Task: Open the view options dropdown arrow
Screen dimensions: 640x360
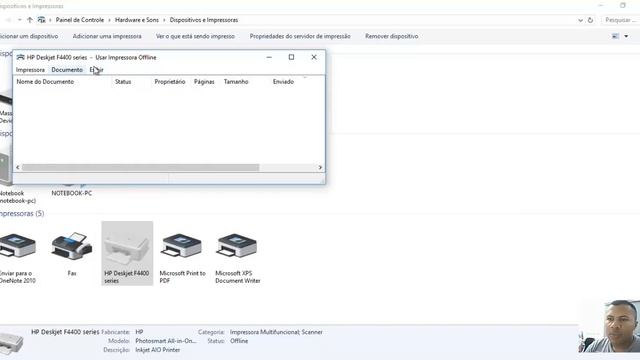Action: point(626,36)
